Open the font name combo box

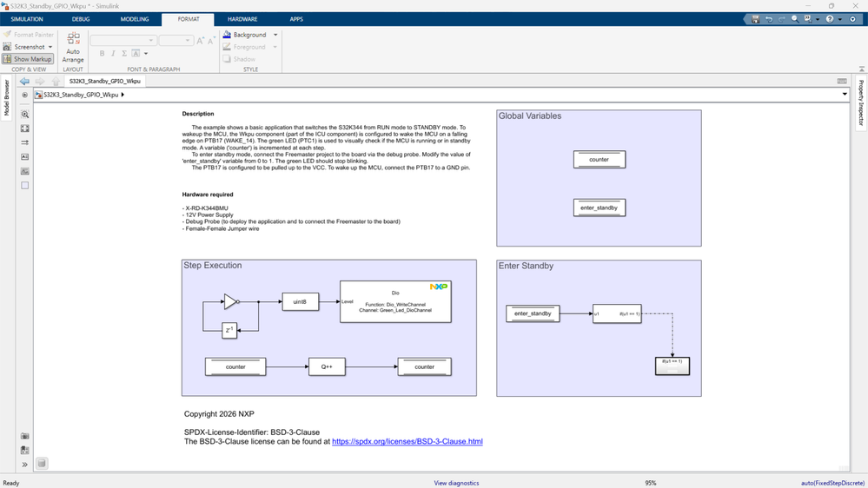pyautogui.click(x=123, y=41)
